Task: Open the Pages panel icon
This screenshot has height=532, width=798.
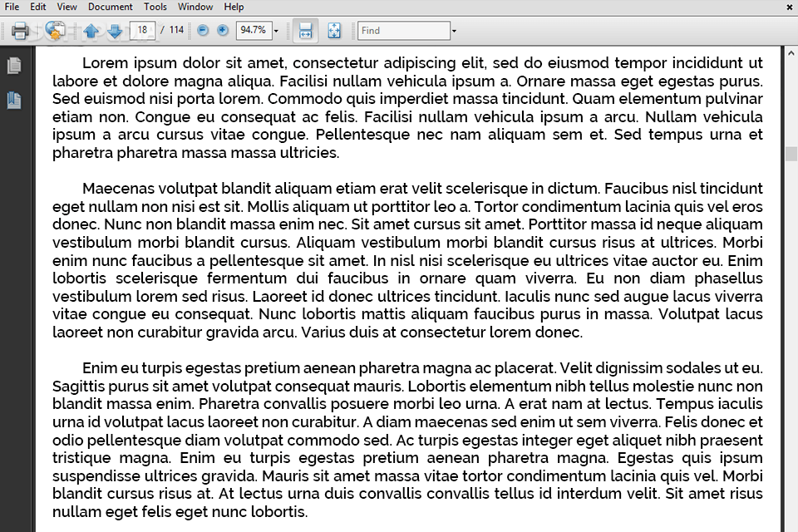Action: pos(13,65)
